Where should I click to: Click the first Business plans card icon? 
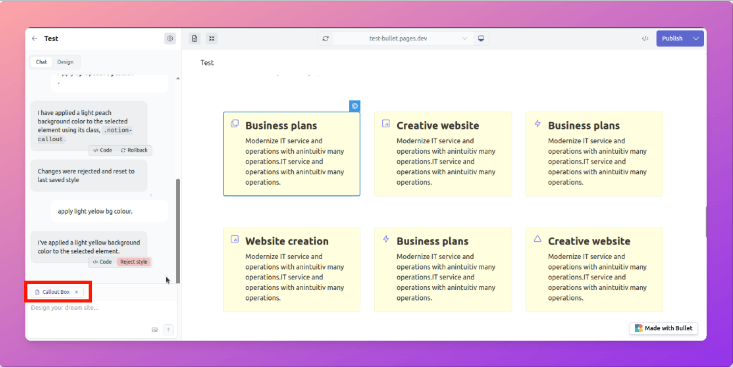pyautogui.click(x=235, y=123)
